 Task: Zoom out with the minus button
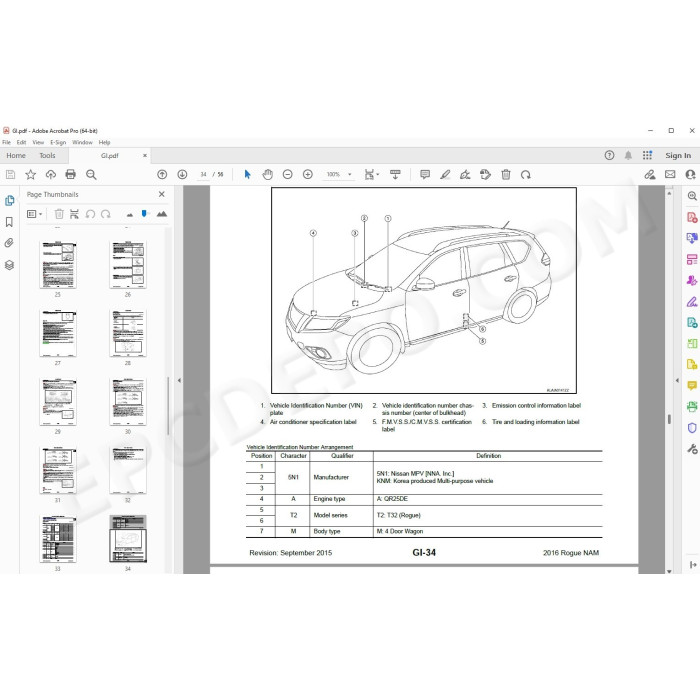[288, 175]
